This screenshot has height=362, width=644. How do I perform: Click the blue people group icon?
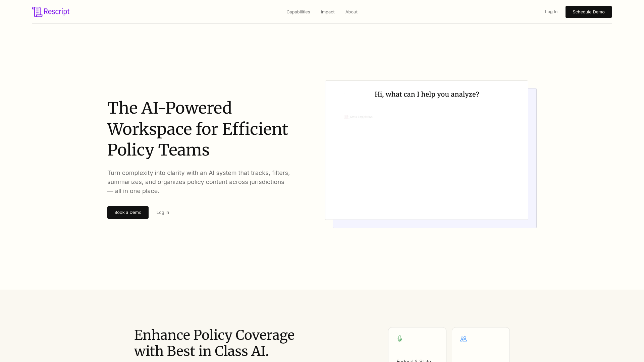pyautogui.click(x=464, y=339)
